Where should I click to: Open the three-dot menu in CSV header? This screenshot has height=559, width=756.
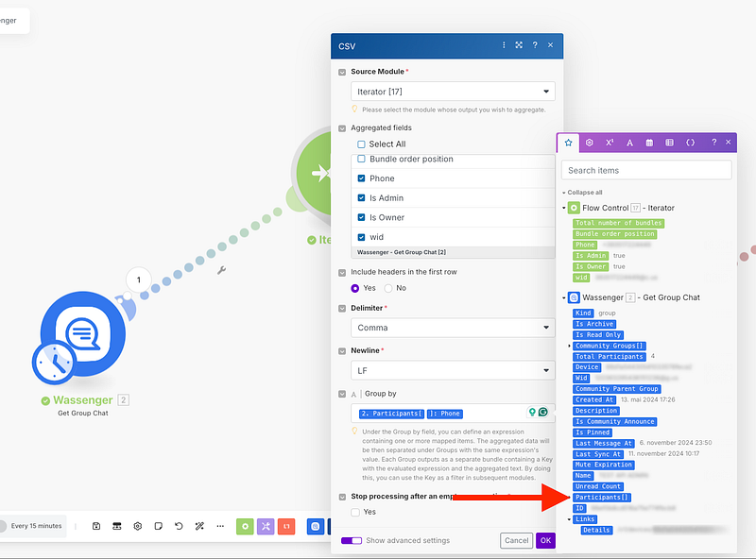coord(504,45)
